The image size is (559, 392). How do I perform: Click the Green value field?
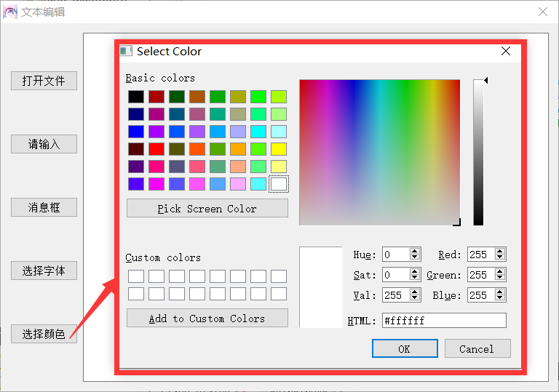click(x=481, y=275)
